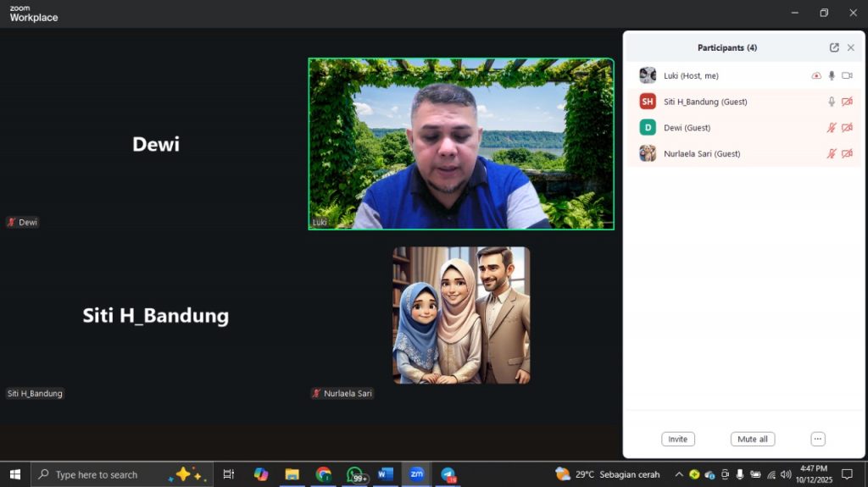Click Dewi's muted microphone icon

click(x=832, y=128)
